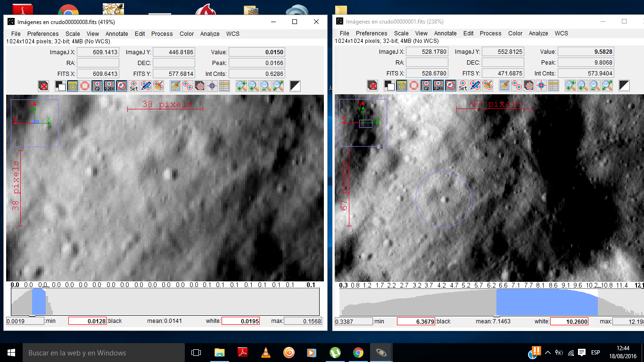The image size is (644, 362).
Task: Click the astrometry crosshair icon in 00000008.fits window
Action: pos(212,86)
